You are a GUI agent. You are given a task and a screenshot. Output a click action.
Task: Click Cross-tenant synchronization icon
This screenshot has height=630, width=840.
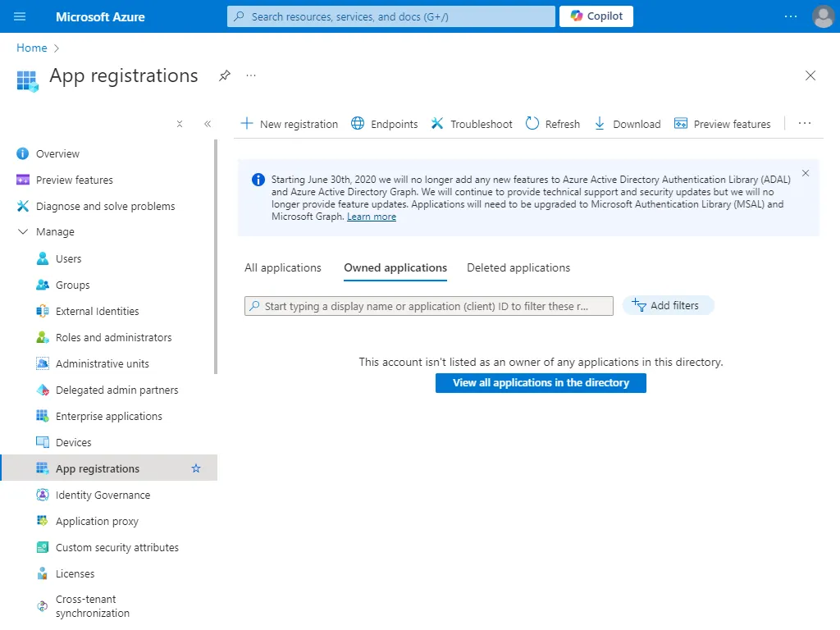[43, 606]
